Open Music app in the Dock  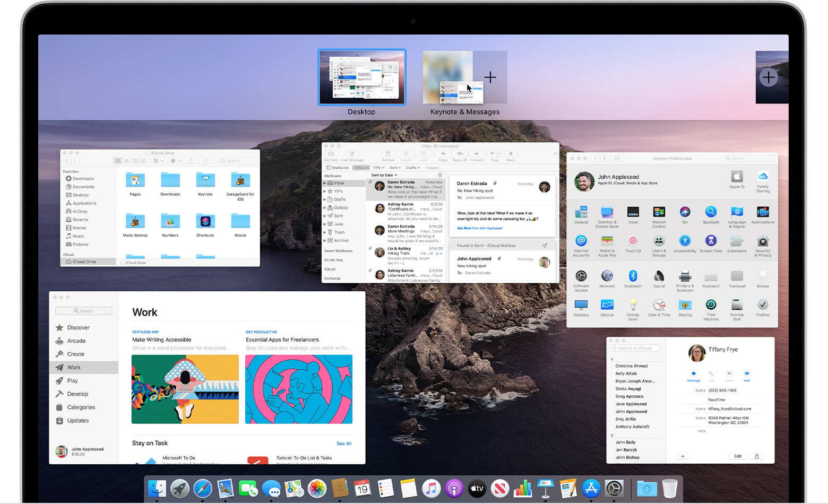[x=431, y=489]
